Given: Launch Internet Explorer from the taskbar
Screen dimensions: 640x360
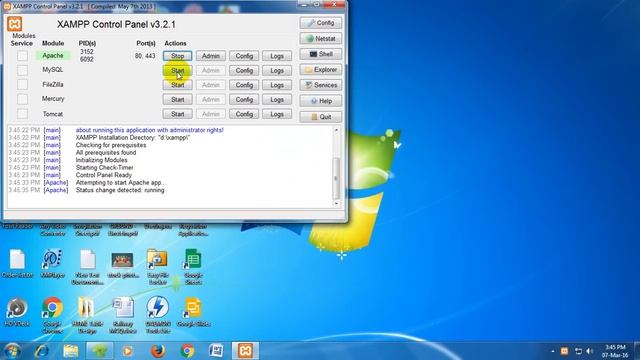Looking at the screenshot, I should pos(41,351).
